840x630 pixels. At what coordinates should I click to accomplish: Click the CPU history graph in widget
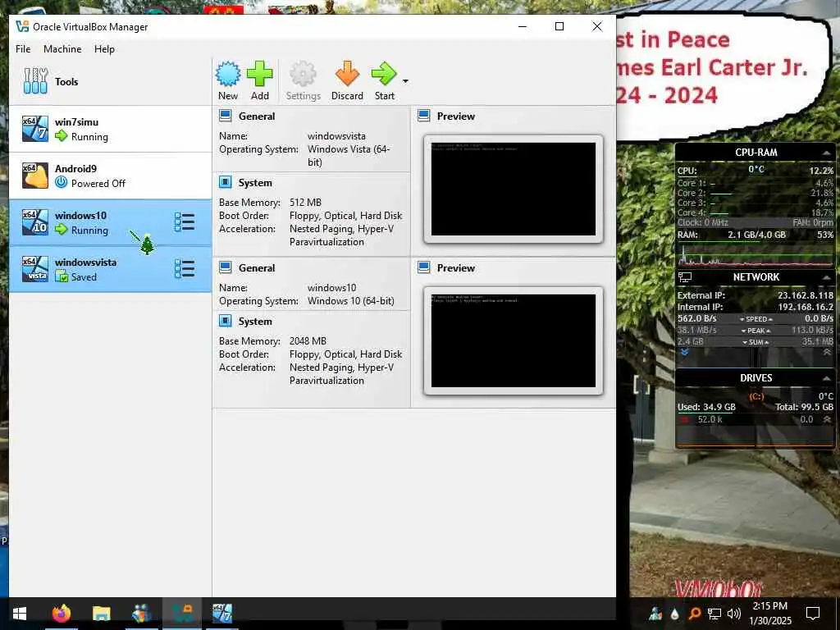coord(756,256)
